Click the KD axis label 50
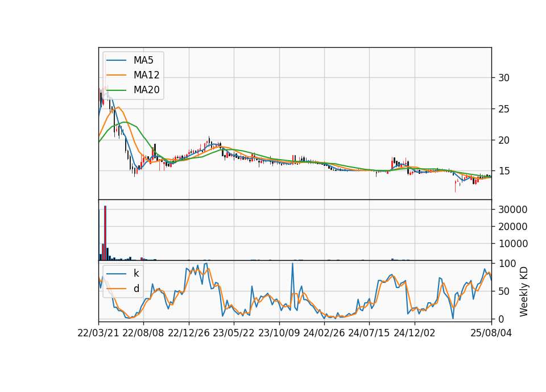 click(504, 291)
